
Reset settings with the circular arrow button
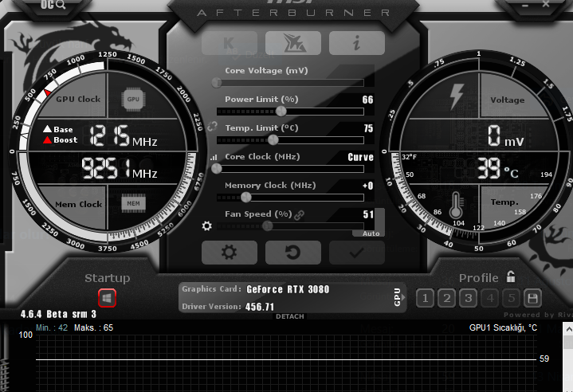pyautogui.click(x=293, y=253)
